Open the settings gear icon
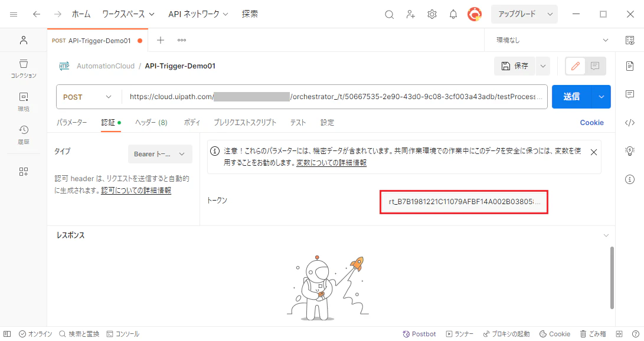The width and height of the screenshot is (644, 341). pos(432,14)
